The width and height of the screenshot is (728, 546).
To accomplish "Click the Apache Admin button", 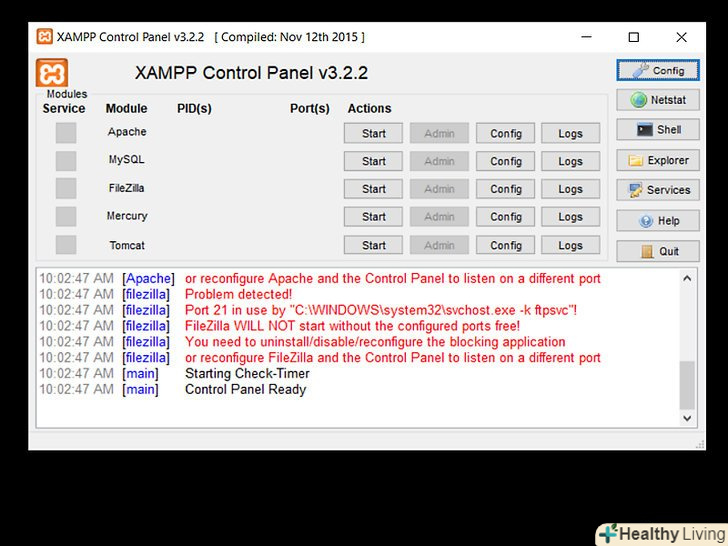I will 439,133.
